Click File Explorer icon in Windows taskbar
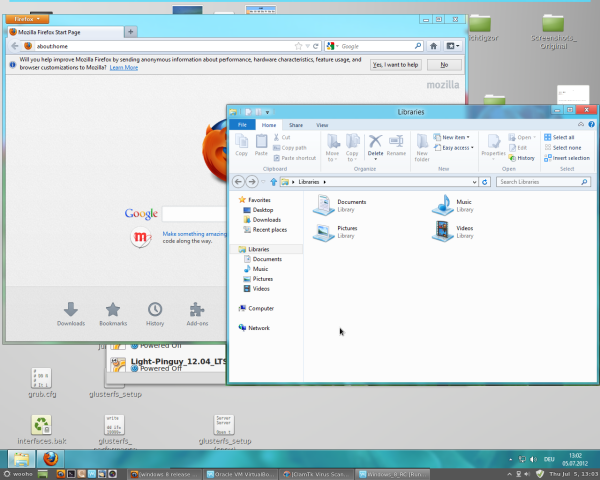 [21, 459]
